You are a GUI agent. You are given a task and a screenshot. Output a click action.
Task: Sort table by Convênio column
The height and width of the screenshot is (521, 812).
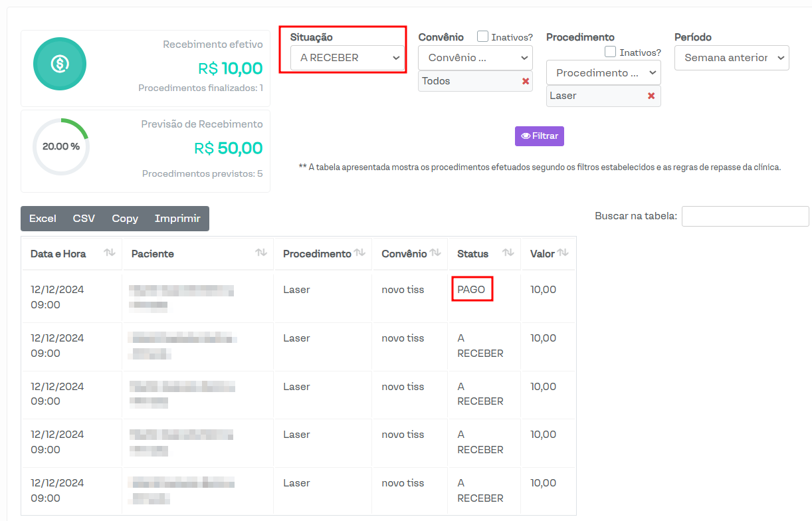point(435,253)
